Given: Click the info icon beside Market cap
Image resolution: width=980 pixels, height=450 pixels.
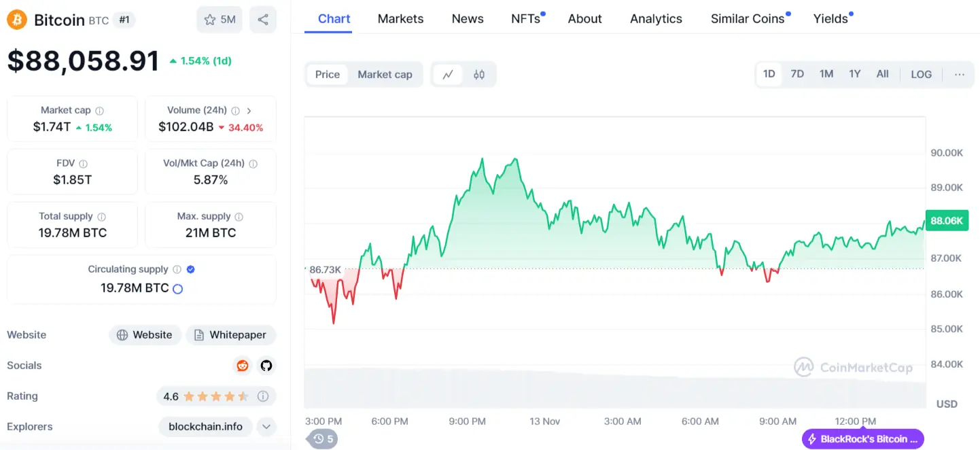Looking at the screenshot, I should (100, 110).
